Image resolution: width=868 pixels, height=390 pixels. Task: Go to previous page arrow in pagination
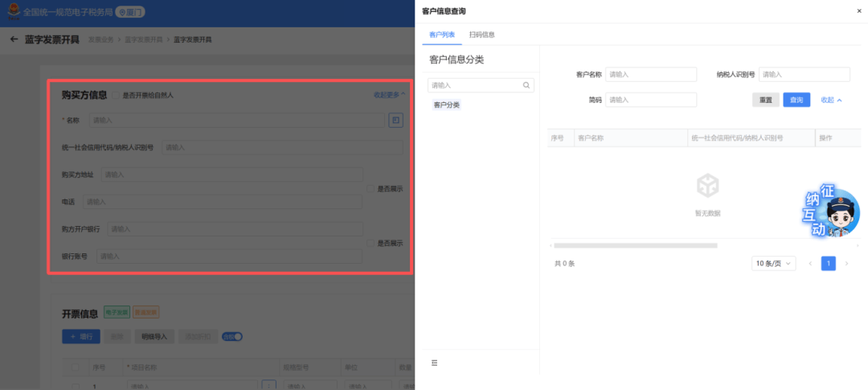tap(810, 264)
